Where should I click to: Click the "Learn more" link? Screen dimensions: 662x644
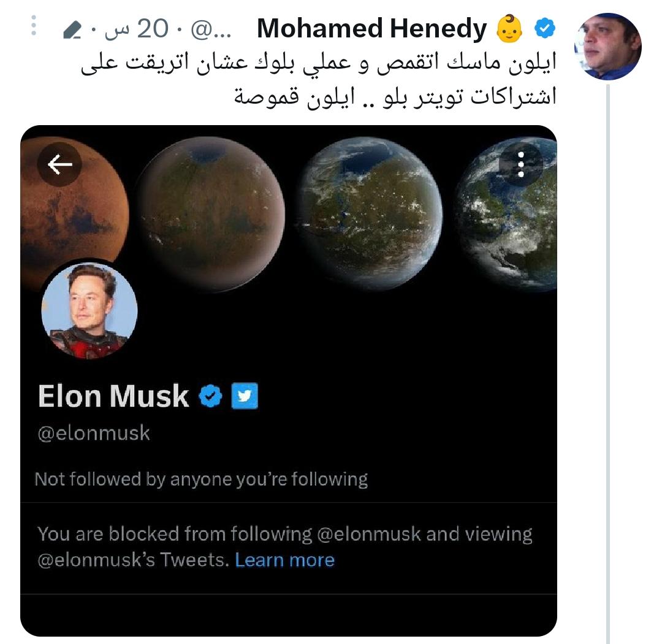(x=285, y=560)
